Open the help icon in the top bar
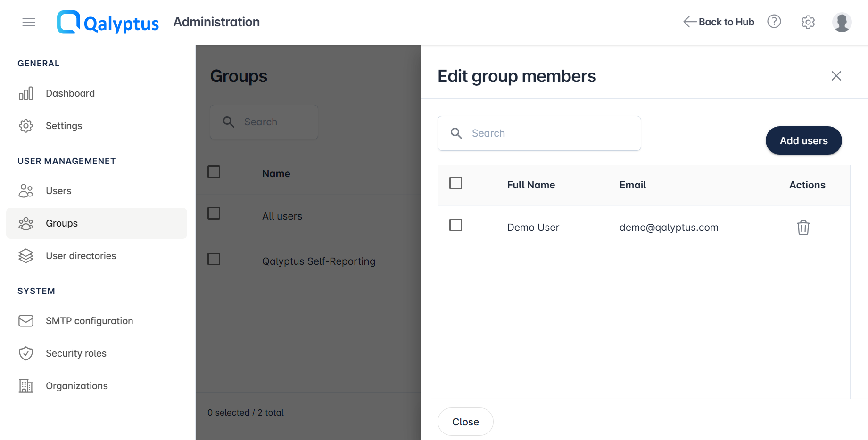868x440 pixels. (x=774, y=22)
